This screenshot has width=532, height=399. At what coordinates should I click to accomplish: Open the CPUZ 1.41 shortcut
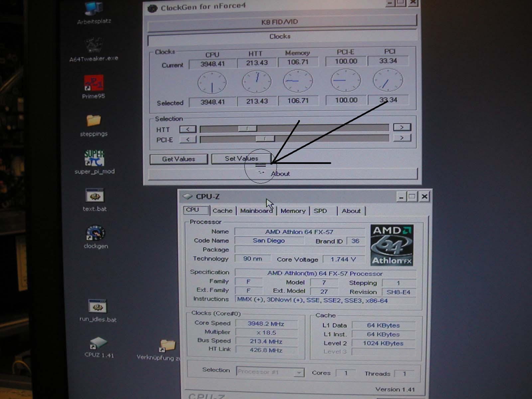click(x=98, y=343)
